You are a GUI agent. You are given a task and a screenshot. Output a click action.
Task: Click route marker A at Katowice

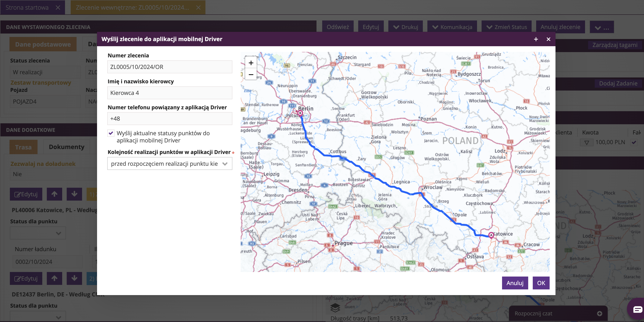tap(491, 235)
